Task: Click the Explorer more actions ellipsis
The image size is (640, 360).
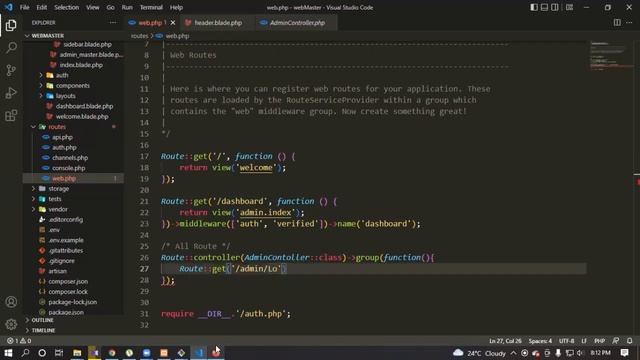Action: [x=113, y=23]
